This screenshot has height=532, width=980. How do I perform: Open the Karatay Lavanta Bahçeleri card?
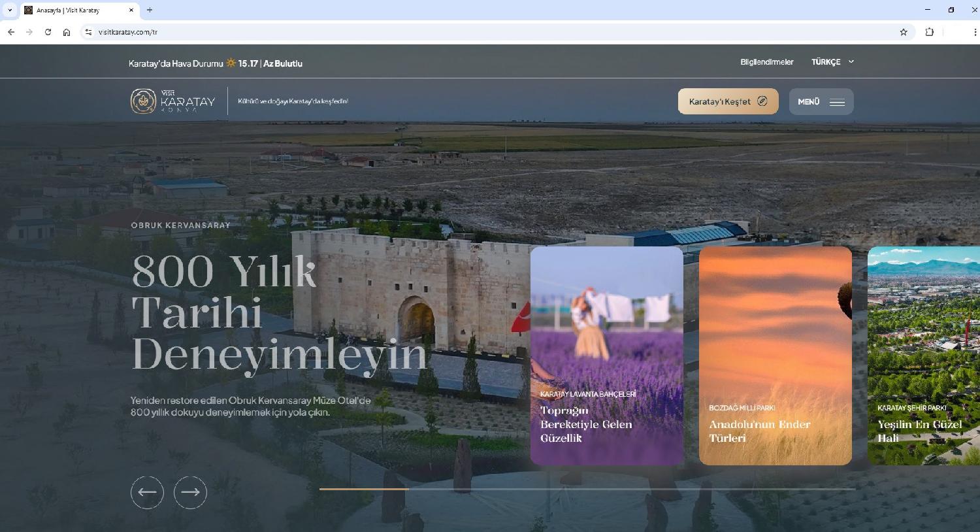point(606,356)
